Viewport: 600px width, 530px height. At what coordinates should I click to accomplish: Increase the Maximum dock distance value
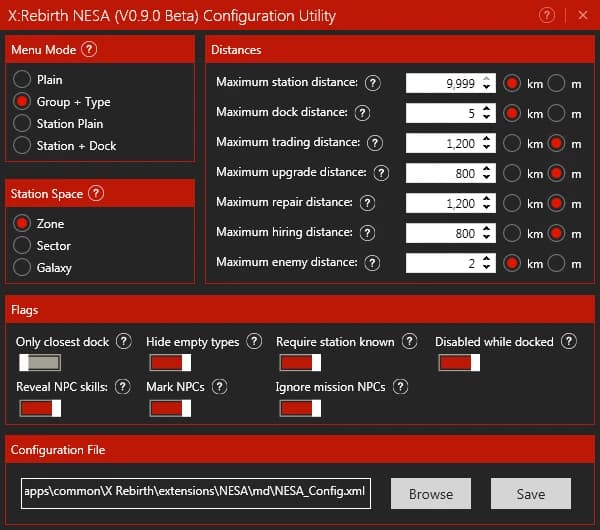click(486, 109)
